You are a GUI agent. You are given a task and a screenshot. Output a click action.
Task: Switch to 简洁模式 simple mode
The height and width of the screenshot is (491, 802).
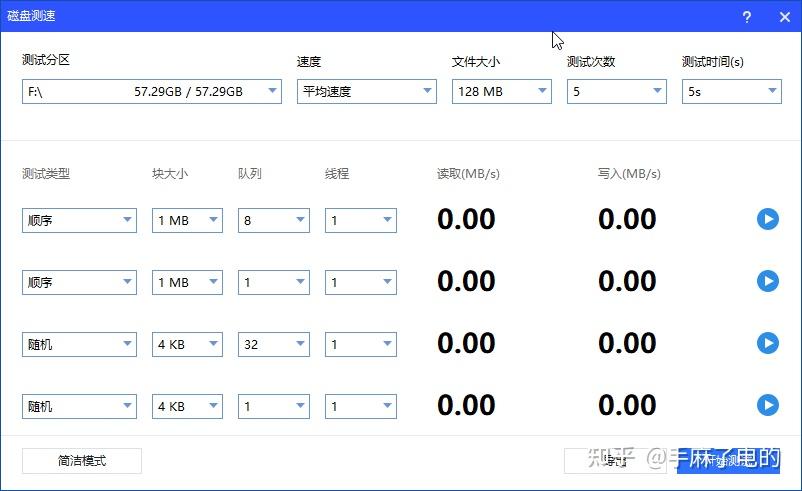click(x=82, y=461)
